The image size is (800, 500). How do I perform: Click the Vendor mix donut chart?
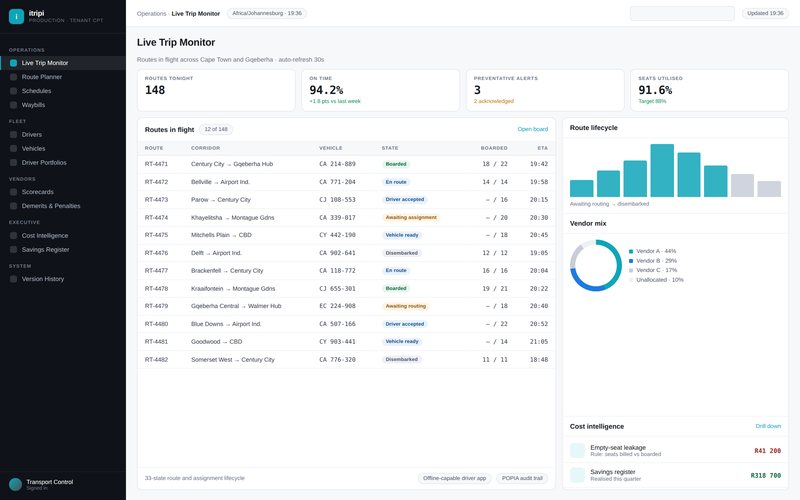click(x=595, y=265)
